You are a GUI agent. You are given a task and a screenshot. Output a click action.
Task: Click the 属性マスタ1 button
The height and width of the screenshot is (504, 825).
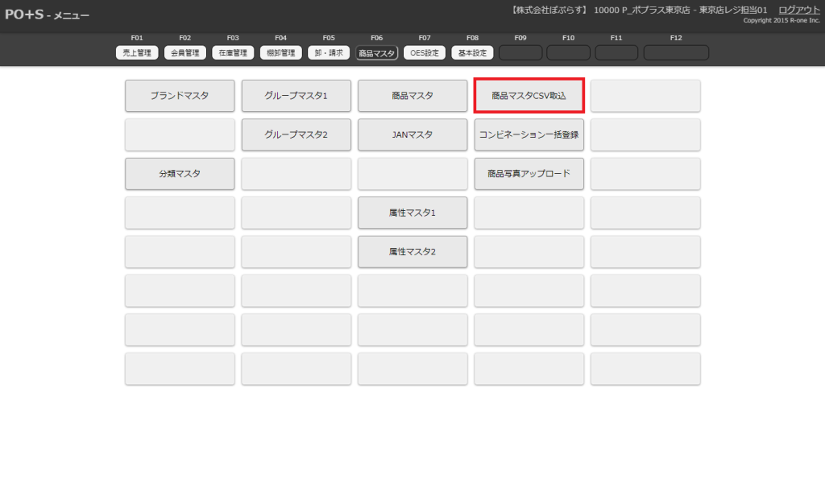click(412, 213)
